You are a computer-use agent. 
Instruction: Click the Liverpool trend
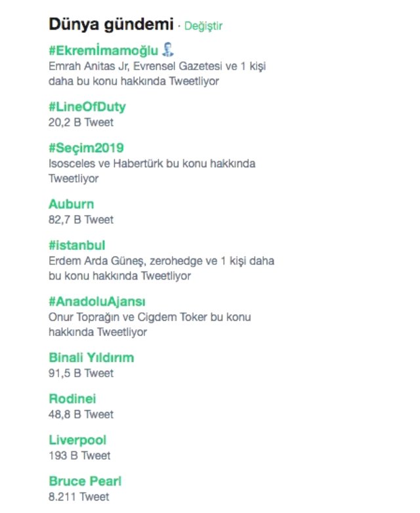(77, 440)
